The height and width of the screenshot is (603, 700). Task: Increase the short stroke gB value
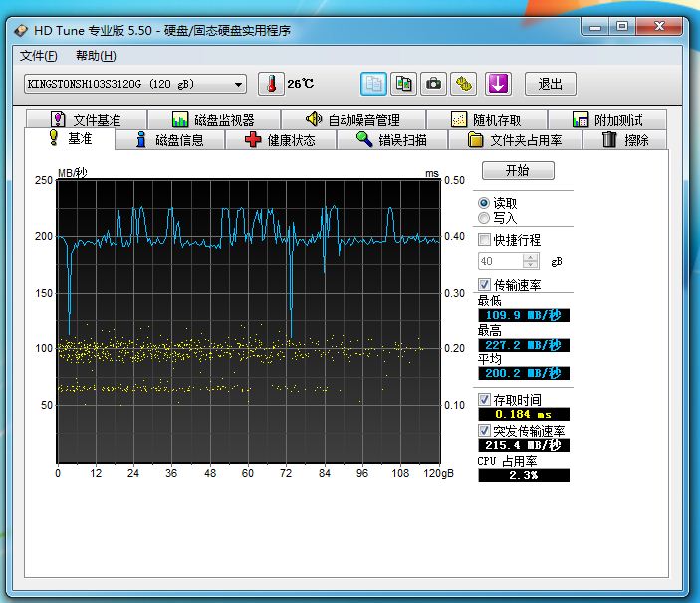click(x=531, y=257)
